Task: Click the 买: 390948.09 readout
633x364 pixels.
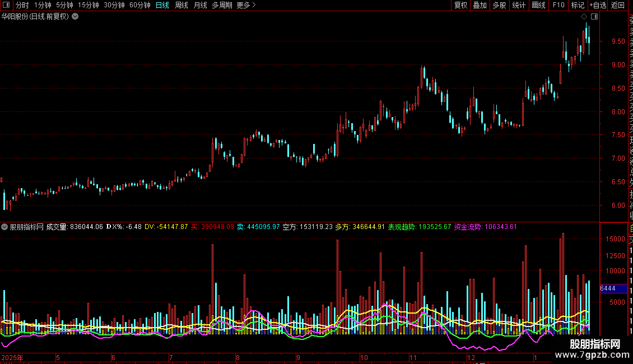Action: coord(212,227)
